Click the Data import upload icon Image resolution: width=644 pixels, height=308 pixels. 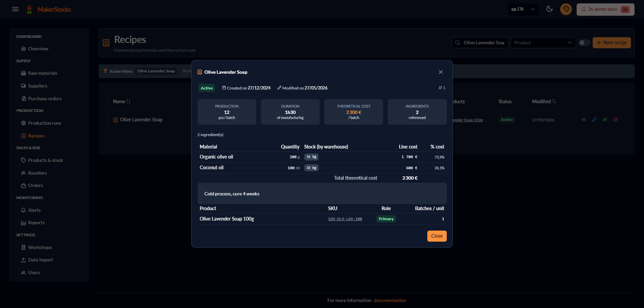coord(23,260)
